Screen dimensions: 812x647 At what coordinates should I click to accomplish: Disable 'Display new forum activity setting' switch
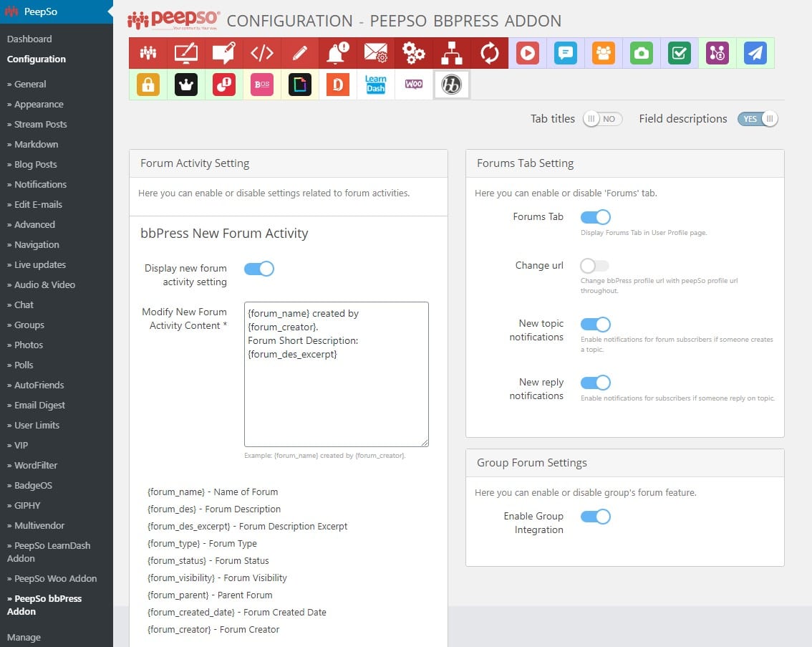point(259,269)
